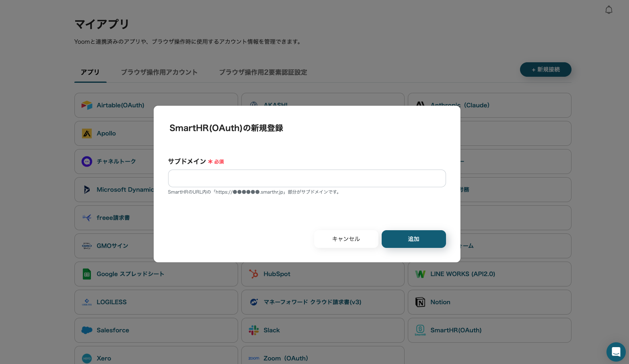629x364 pixels.
Task: Click the チャネルトーク app icon
Action: tap(87, 162)
